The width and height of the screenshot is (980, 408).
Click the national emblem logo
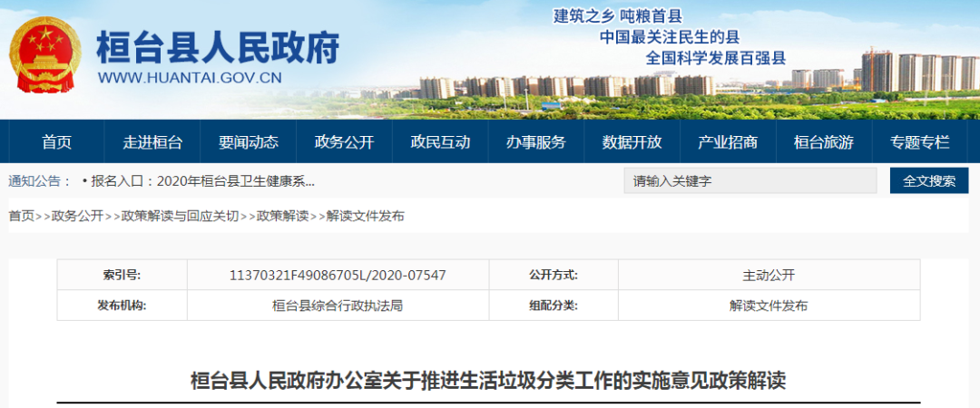pos(44,55)
